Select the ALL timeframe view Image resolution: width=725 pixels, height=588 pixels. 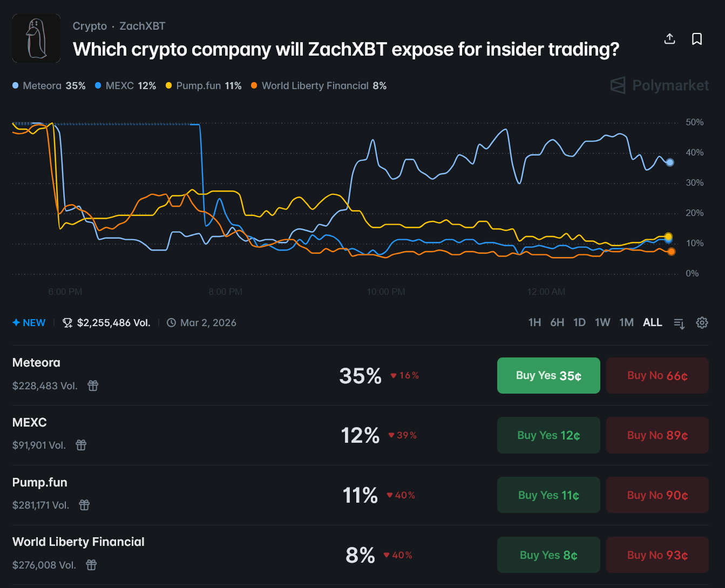[x=652, y=322]
